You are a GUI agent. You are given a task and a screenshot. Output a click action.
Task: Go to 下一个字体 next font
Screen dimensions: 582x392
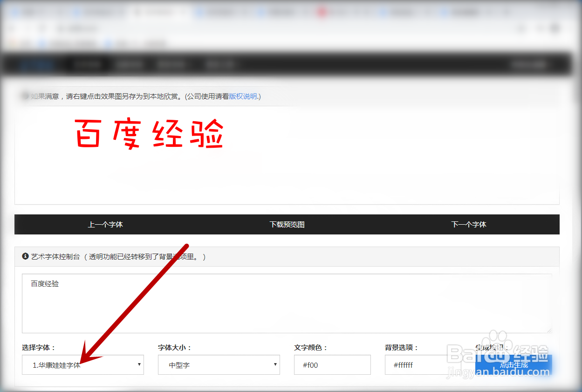[x=469, y=224]
